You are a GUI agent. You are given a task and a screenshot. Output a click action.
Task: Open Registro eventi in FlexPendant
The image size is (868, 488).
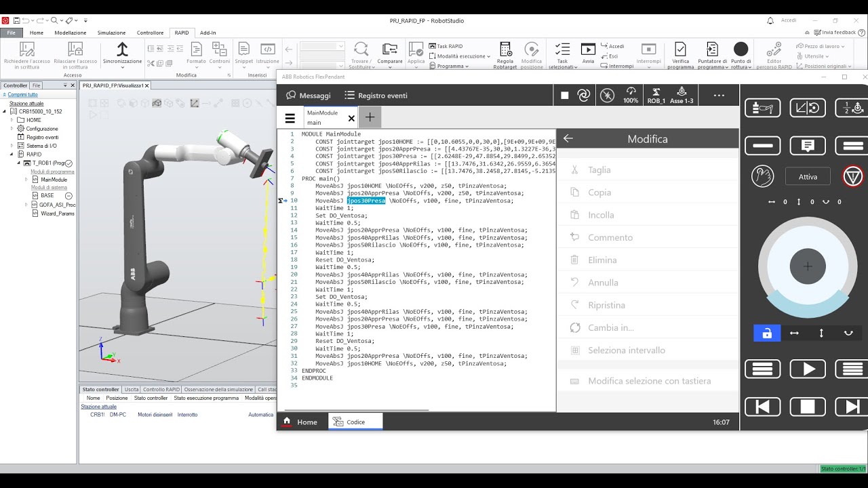(x=376, y=96)
